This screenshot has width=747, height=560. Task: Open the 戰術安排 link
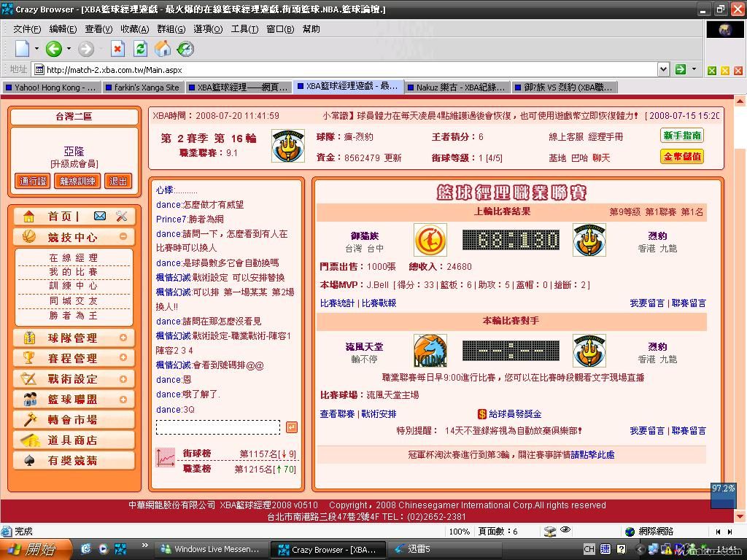tap(379, 414)
